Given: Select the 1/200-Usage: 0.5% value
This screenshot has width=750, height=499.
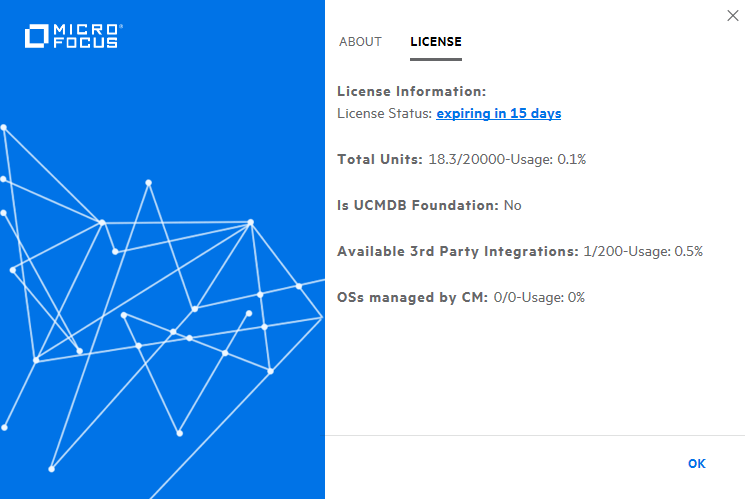Looking at the screenshot, I should [x=643, y=251].
